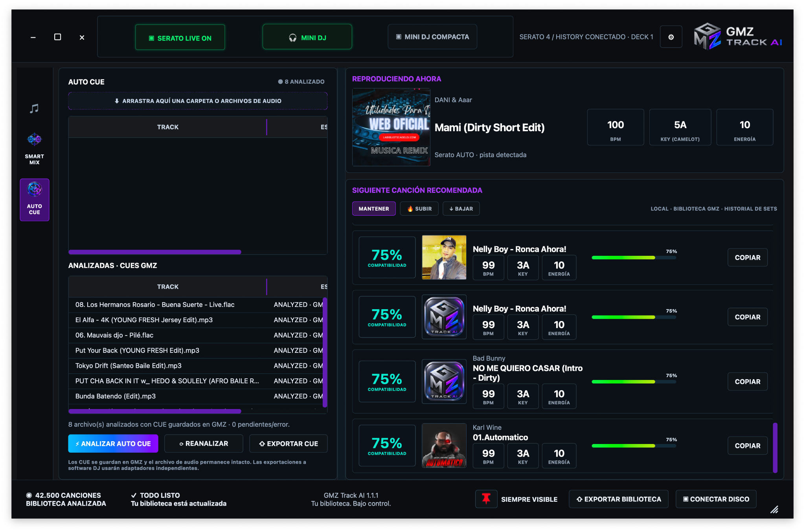Click the analyzed tracks horizontal scrollbar
This screenshot has height=532, width=805.
[x=155, y=411]
